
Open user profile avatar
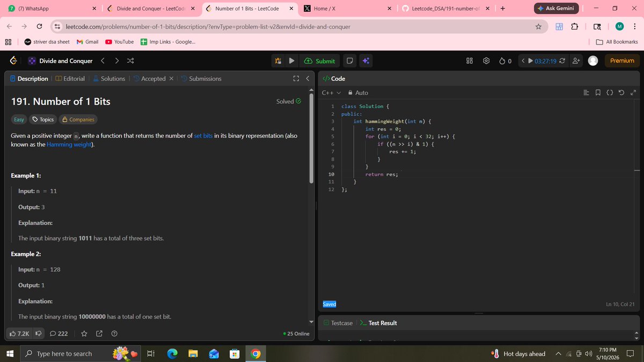pos(593,61)
